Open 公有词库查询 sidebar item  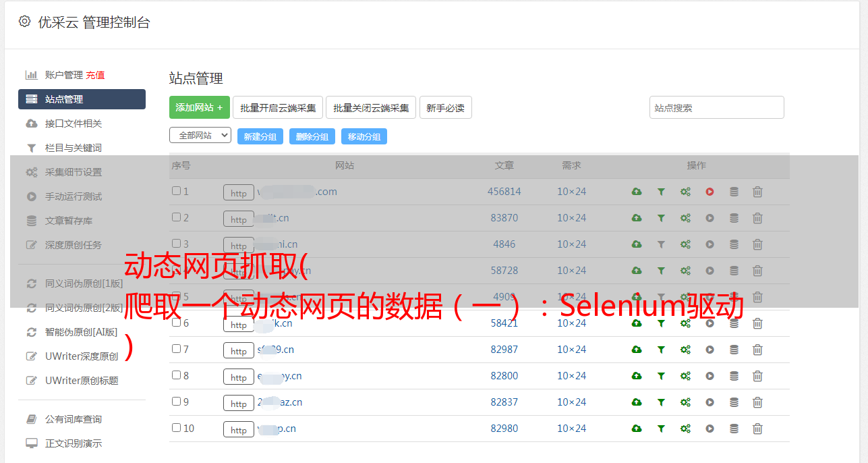click(x=74, y=419)
